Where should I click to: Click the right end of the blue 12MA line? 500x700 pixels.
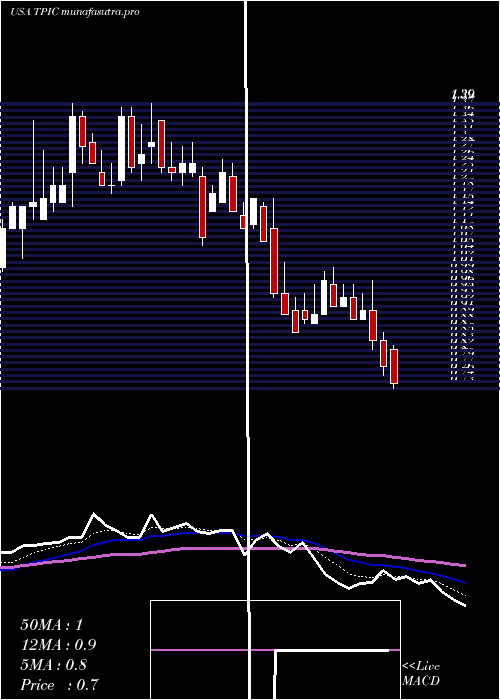point(464,583)
